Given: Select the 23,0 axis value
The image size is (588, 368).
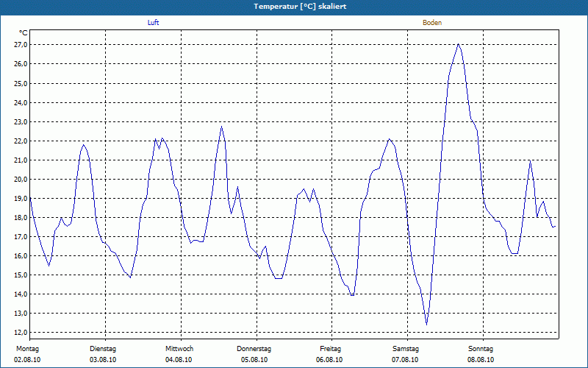Looking at the screenshot, I should click(21, 121).
